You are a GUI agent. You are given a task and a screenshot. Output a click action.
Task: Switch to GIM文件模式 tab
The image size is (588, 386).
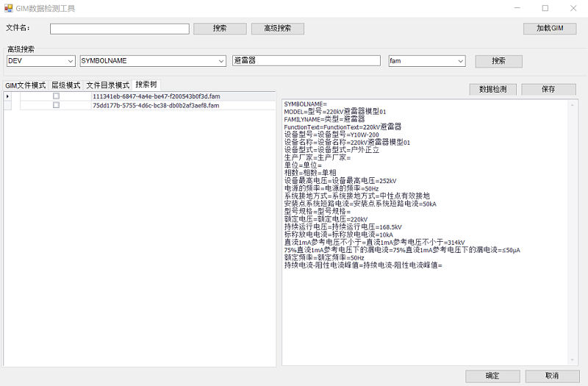[x=26, y=85]
